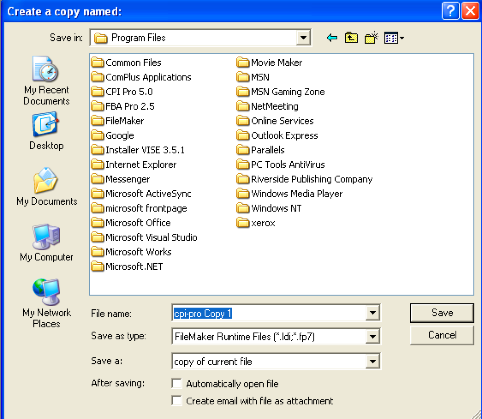This screenshot has height=419, width=482.
Task: Go up one folder level
Action: pos(351,38)
